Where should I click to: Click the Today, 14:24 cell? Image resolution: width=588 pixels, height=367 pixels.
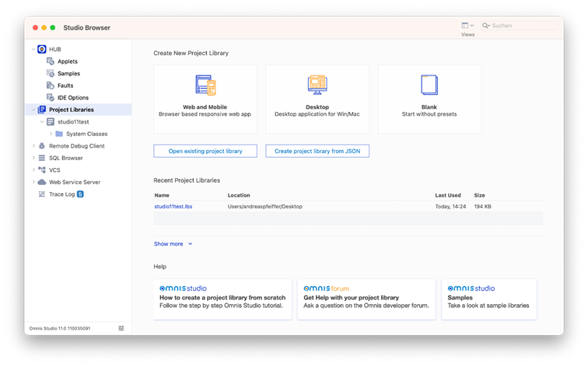coord(450,207)
